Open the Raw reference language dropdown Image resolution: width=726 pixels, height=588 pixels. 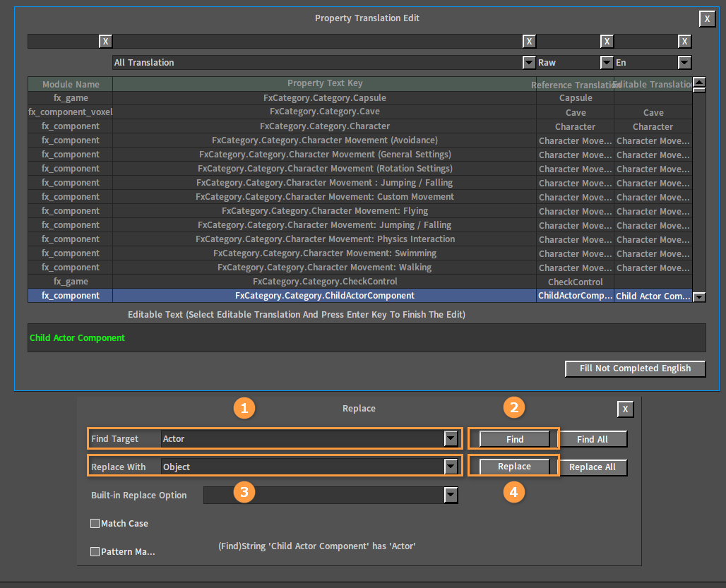point(607,62)
